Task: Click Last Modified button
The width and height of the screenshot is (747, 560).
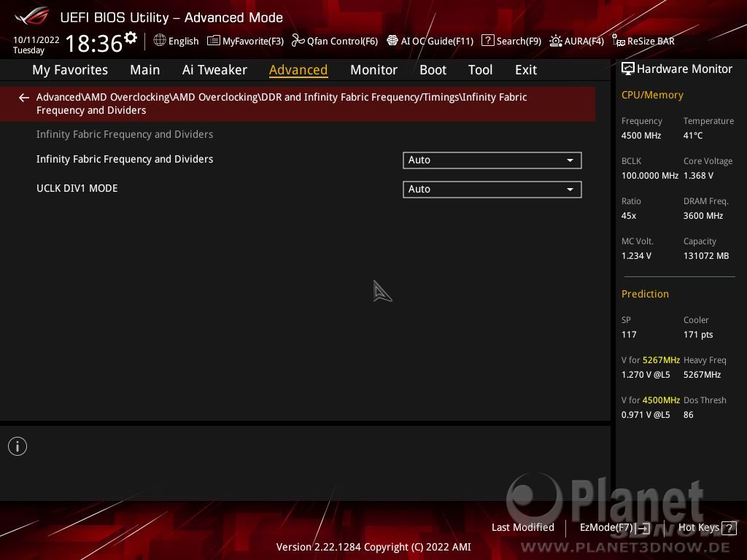Action: tap(522, 528)
